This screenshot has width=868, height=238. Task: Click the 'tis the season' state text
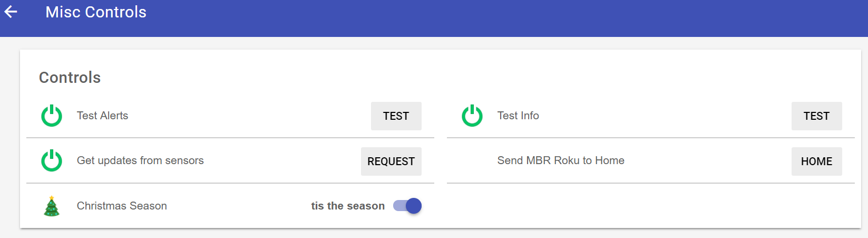(348, 206)
